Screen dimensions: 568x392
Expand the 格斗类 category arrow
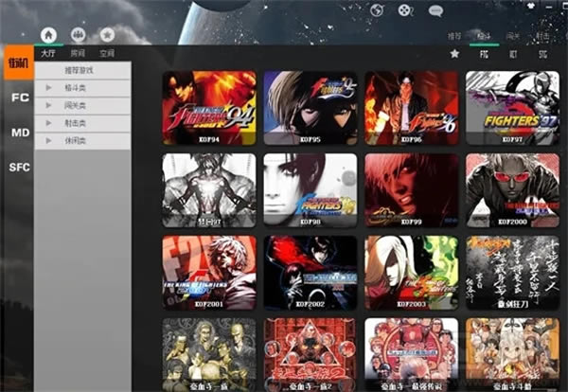point(48,88)
